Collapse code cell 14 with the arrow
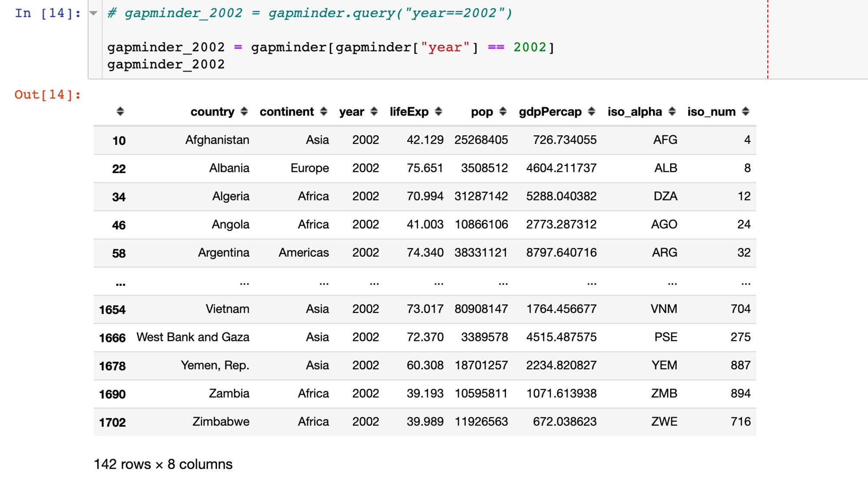This screenshot has width=868, height=478. pyautogui.click(x=93, y=13)
